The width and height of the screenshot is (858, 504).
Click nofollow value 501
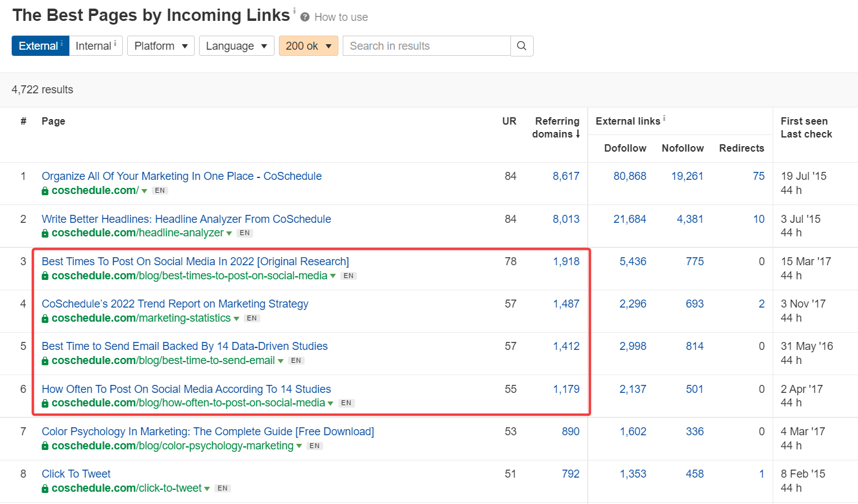[695, 389]
